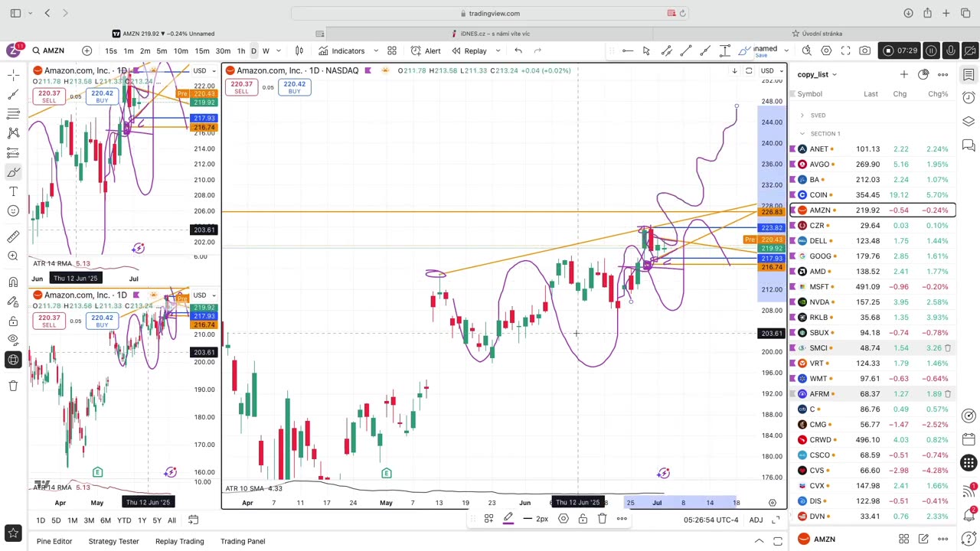Viewport: 980px width, 551px height.
Task: Collapse the SVED section
Action: (802, 116)
